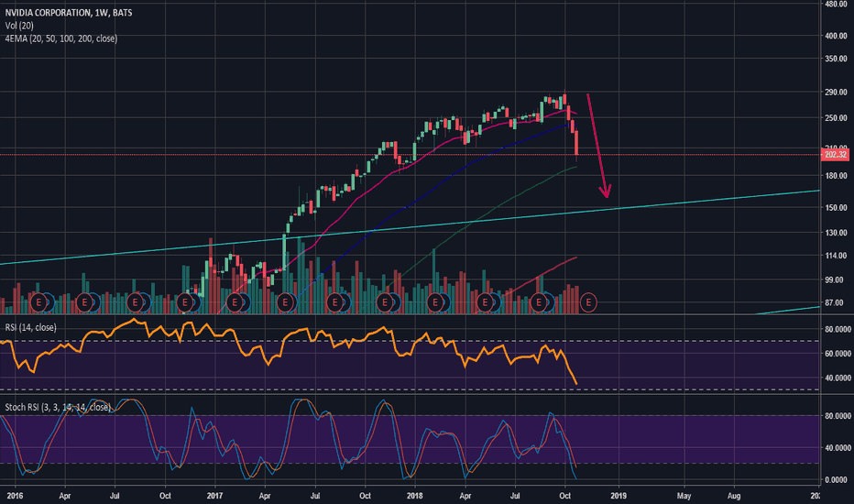The image size is (854, 504).
Task: Click the 2019 time axis label
Action: (619, 495)
